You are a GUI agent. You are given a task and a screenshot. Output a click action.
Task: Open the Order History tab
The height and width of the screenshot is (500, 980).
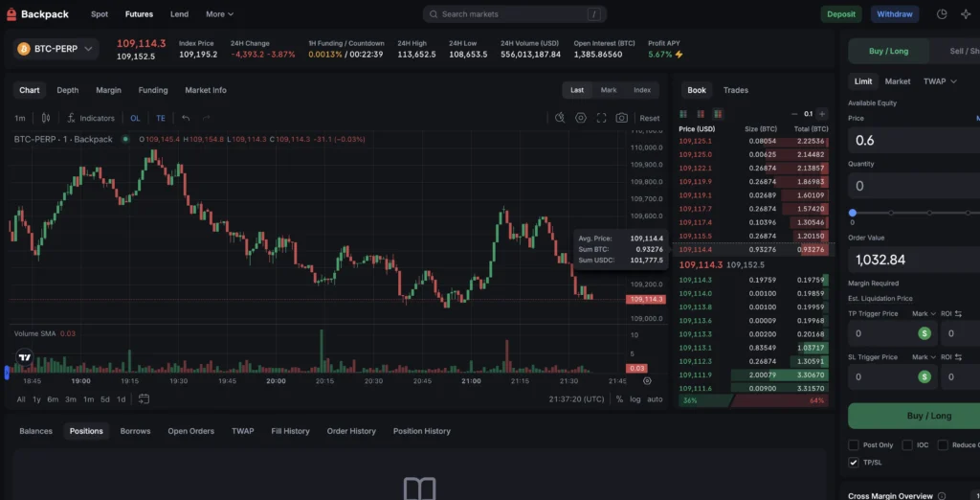[x=351, y=431]
